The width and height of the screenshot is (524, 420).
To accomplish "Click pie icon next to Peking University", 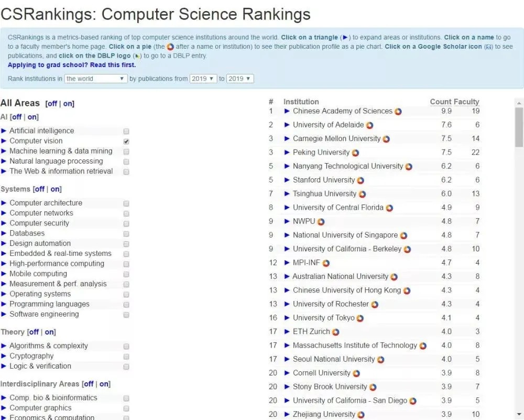I will 355,153.
